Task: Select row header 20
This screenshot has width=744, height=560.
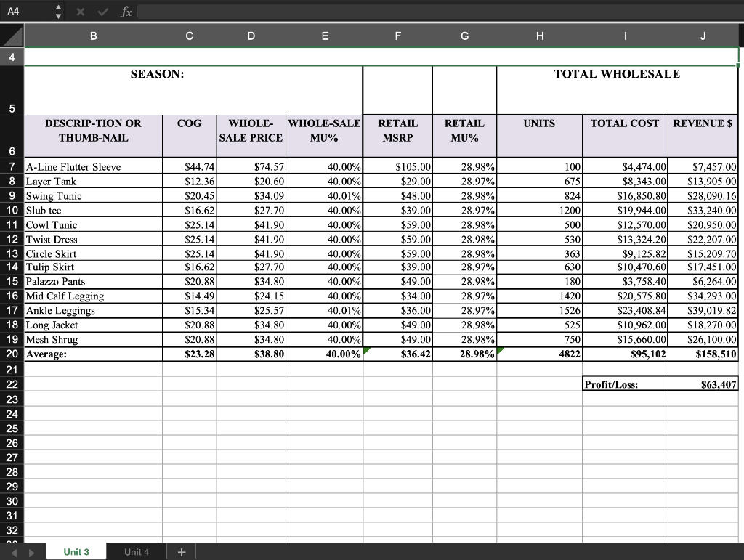Action: pyautogui.click(x=12, y=354)
